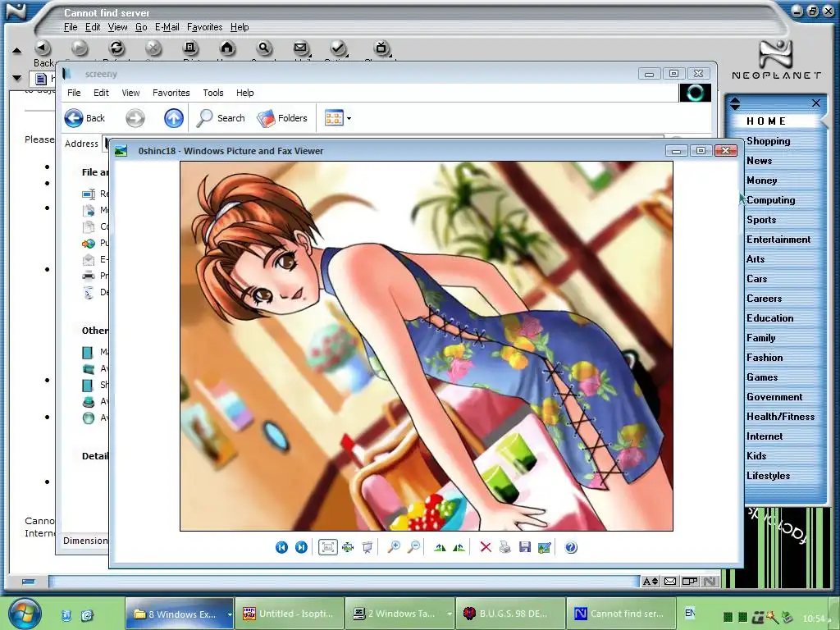
Task: Open the Computing channel link
Action: click(x=770, y=200)
